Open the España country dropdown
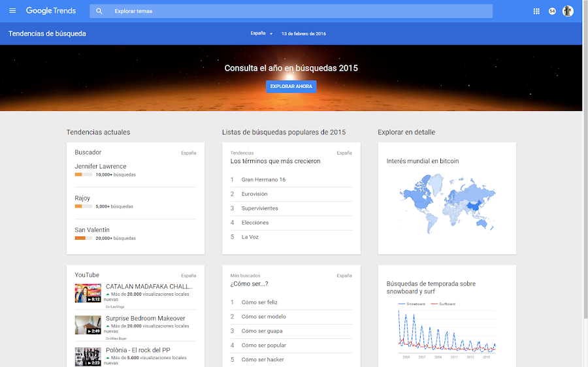This screenshot has height=367, width=588. [x=261, y=33]
